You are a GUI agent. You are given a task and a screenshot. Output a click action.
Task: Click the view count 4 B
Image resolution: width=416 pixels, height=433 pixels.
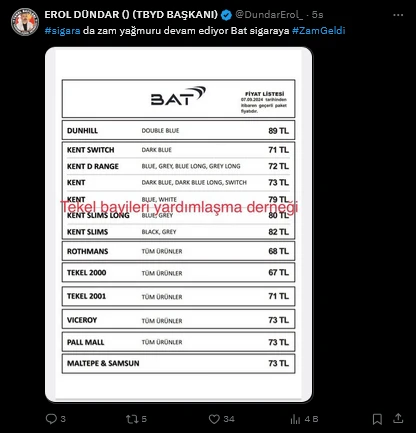point(311,419)
